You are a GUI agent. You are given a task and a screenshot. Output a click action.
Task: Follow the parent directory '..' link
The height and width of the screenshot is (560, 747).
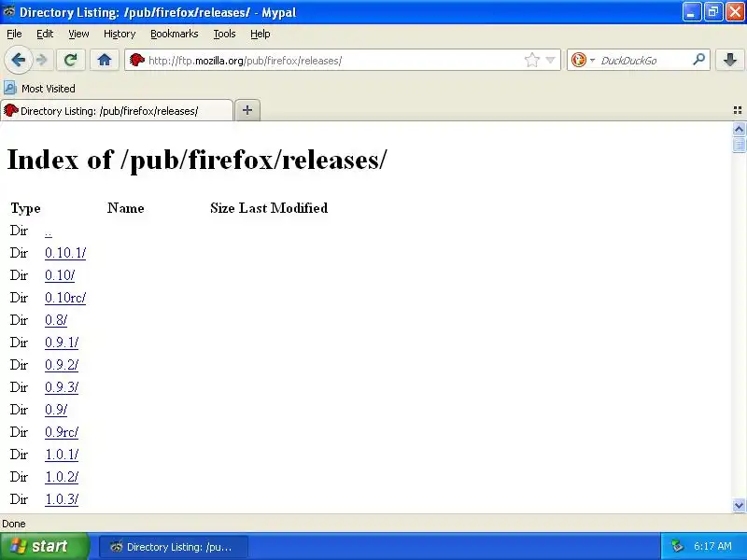tap(49, 231)
